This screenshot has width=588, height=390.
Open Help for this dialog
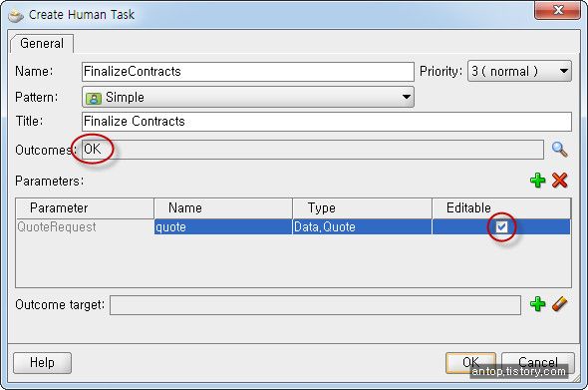[42, 363]
